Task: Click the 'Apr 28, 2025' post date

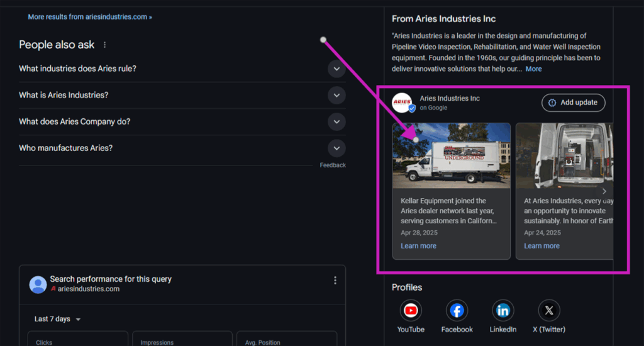Action: pyautogui.click(x=419, y=233)
